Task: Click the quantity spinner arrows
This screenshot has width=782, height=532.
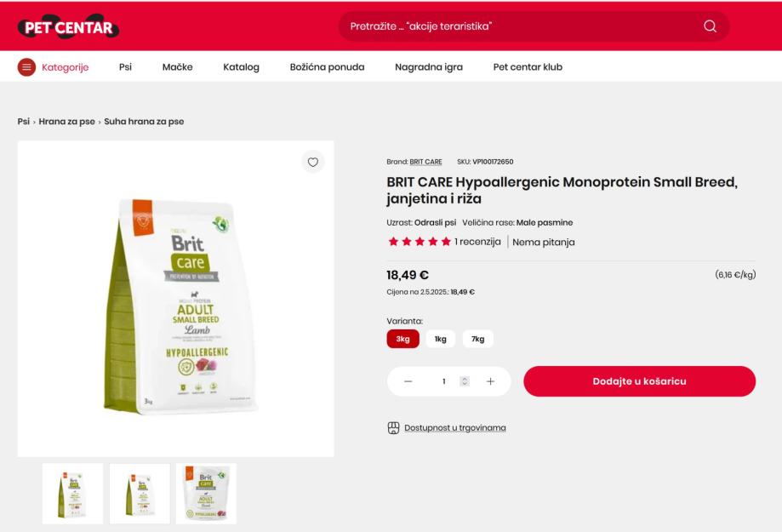Action: click(465, 381)
